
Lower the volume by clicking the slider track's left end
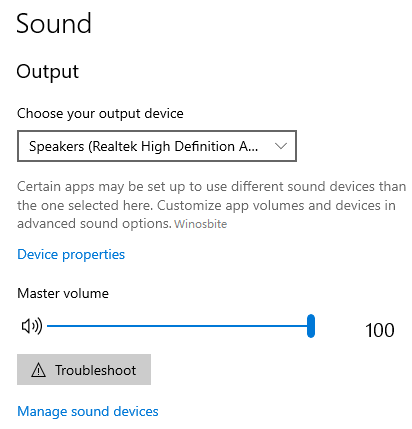point(51,326)
